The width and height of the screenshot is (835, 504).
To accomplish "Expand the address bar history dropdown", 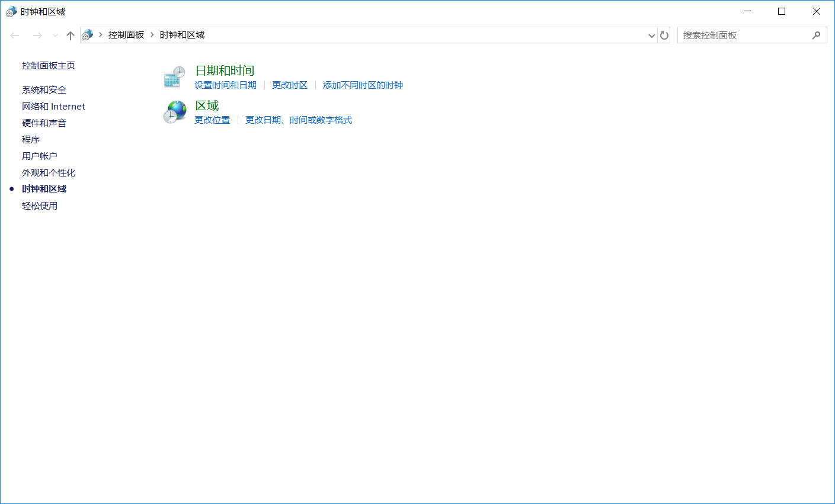I will click(x=652, y=36).
